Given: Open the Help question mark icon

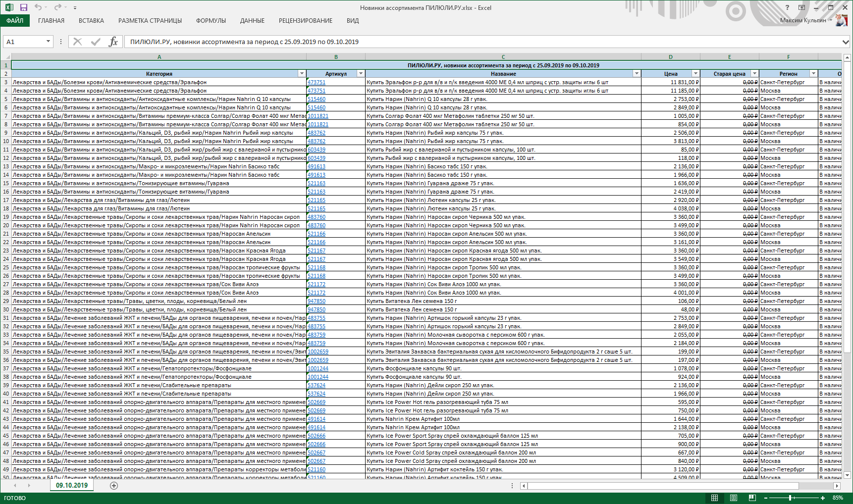Looking at the screenshot, I should [x=787, y=7].
